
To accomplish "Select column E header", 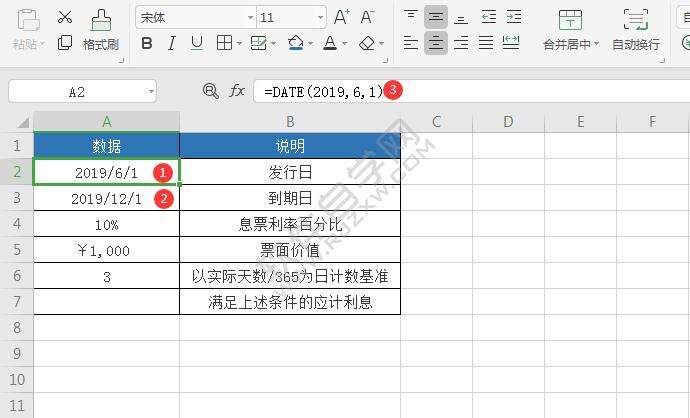I will [580, 122].
